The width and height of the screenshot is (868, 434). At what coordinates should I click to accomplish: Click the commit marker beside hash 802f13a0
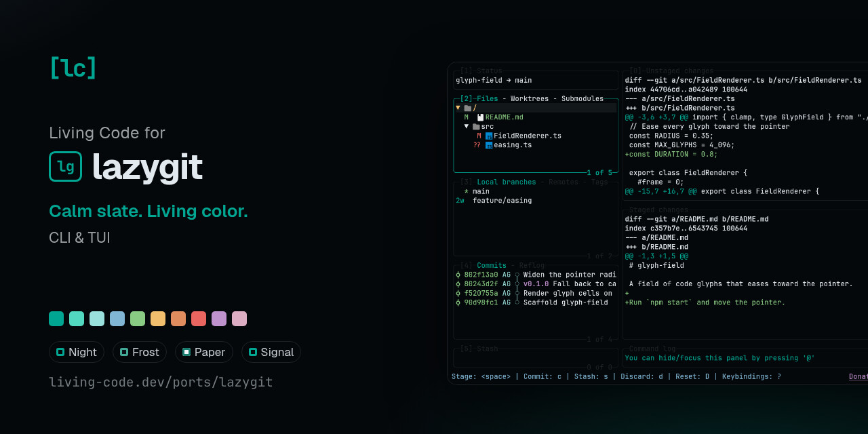point(458,275)
